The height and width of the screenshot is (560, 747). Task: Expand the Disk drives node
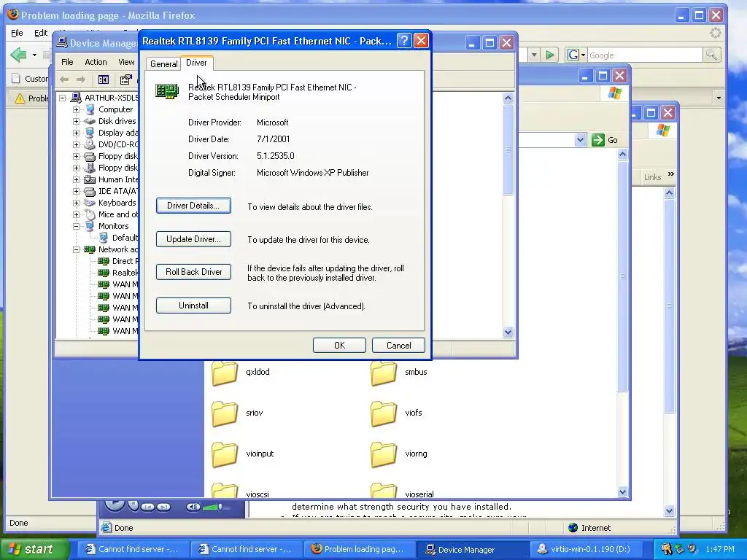coord(76,121)
